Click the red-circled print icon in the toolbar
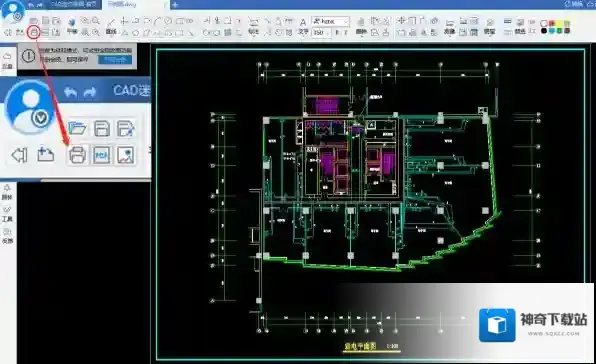Image resolution: width=596 pixels, height=364 pixels. click(x=34, y=33)
